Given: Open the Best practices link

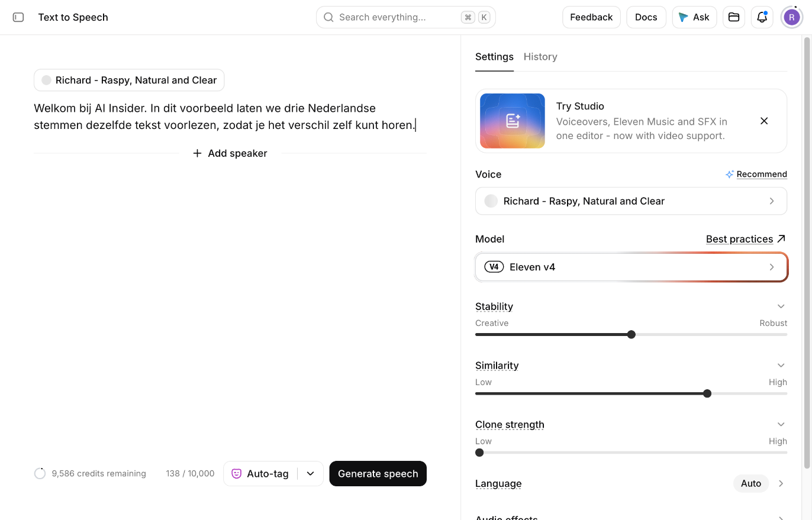Looking at the screenshot, I should (739, 239).
